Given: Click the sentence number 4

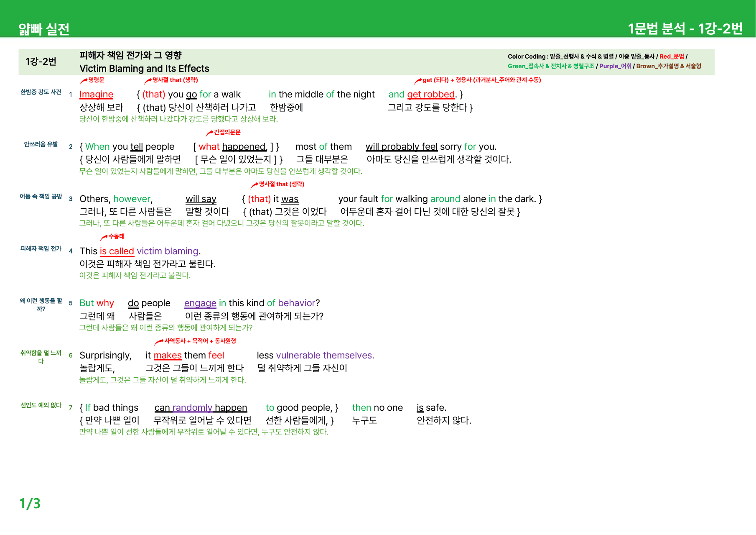Looking at the screenshot, I should click(x=71, y=251).
